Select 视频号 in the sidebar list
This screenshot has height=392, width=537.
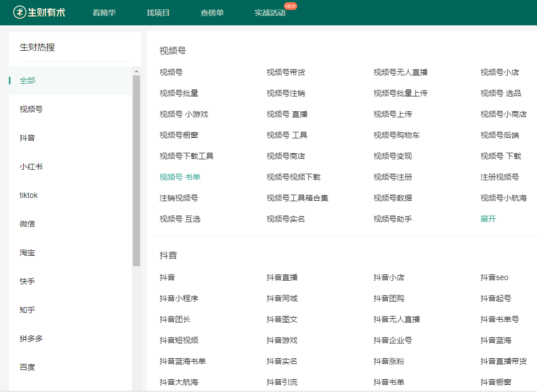31,109
